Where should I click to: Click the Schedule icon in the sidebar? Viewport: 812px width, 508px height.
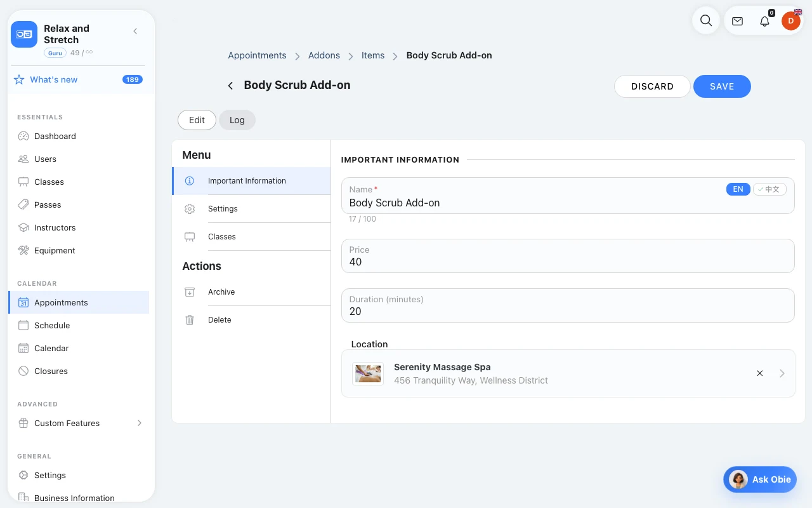click(23, 325)
